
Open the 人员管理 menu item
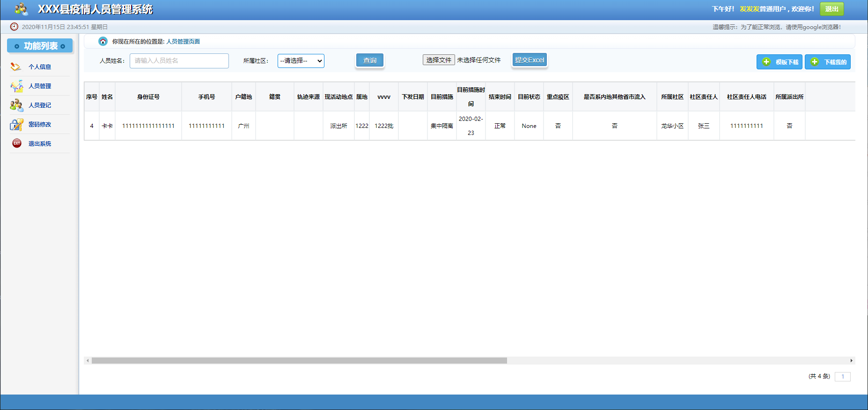[x=40, y=86]
